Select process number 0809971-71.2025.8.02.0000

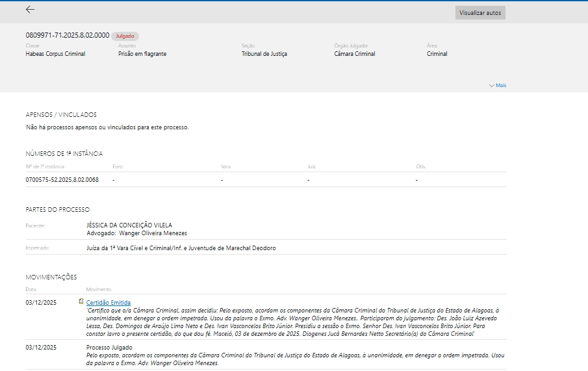point(67,35)
